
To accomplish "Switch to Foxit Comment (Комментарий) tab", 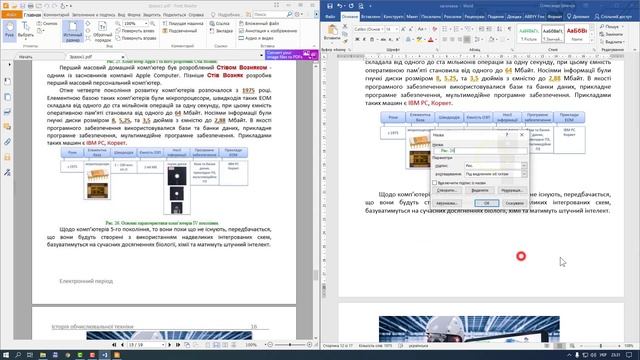I will click(x=56, y=15).
